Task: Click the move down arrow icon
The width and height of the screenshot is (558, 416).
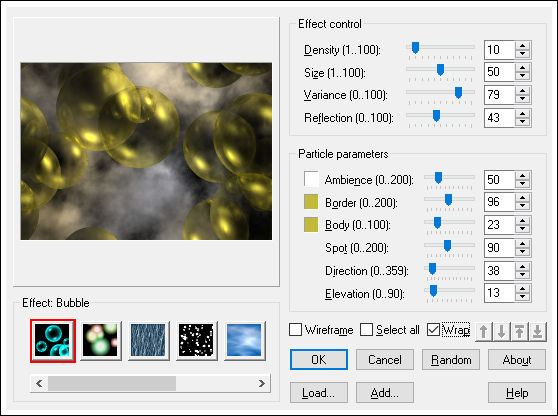Action: click(x=502, y=332)
